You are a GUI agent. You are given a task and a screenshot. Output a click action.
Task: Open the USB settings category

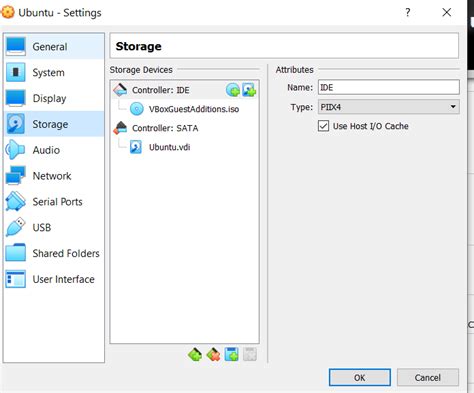coord(54,227)
